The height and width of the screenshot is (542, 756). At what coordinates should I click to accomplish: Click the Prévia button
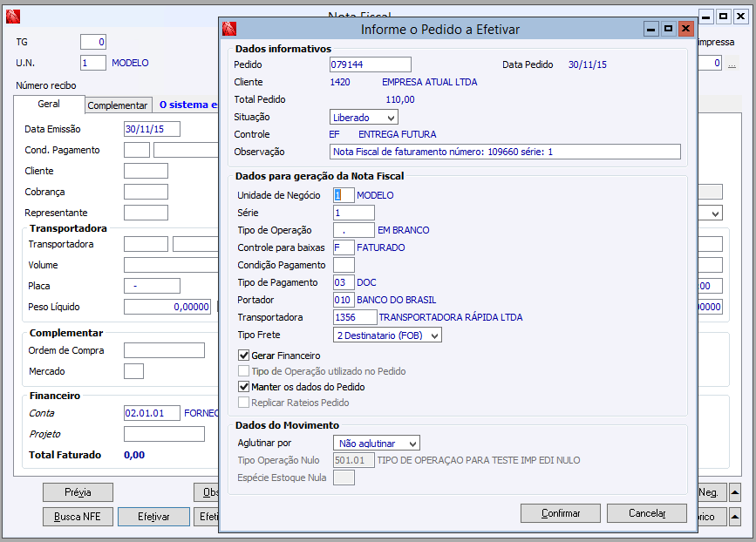coord(78,492)
